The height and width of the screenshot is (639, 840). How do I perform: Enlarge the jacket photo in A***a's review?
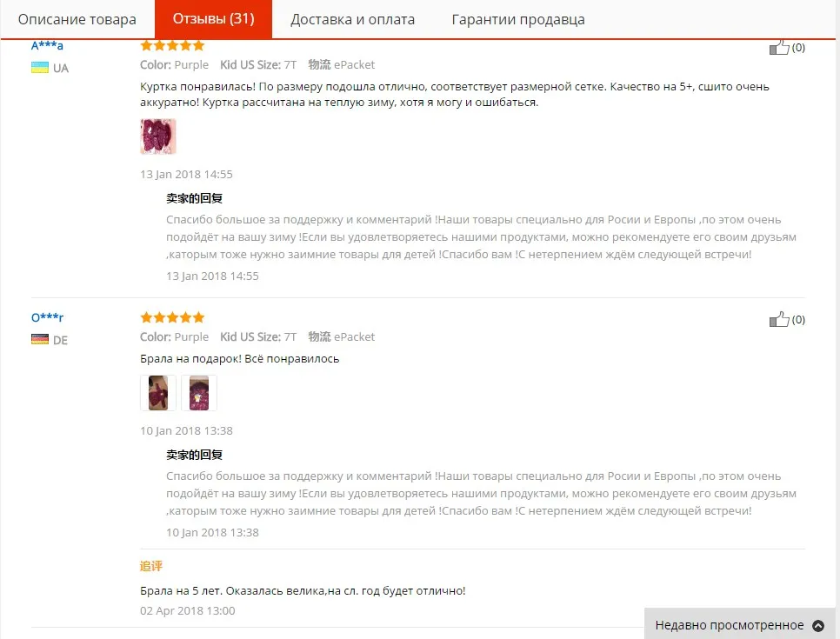(158, 136)
